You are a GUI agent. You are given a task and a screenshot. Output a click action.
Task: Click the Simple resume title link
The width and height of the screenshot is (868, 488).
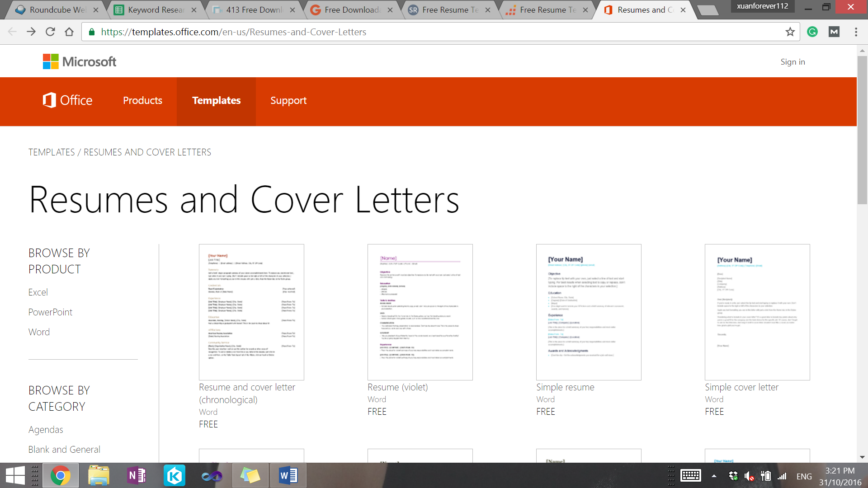pyautogui.click(x=565, y=387)
